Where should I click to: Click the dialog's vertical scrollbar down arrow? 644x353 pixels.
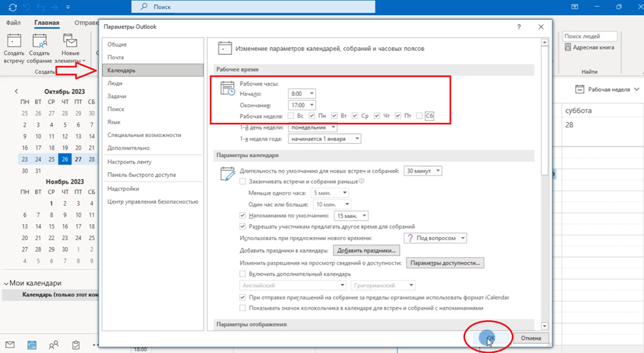[x=545, y=326]
